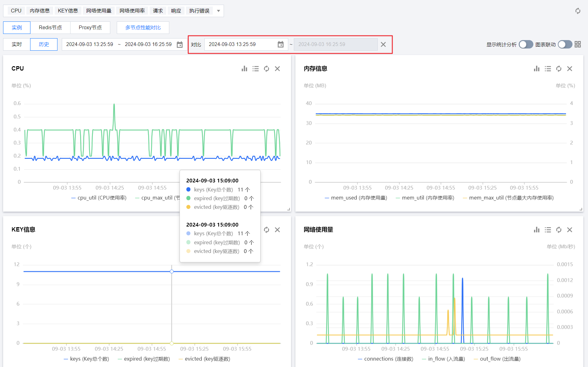Click the 对比 start time input field

point(239,44)
